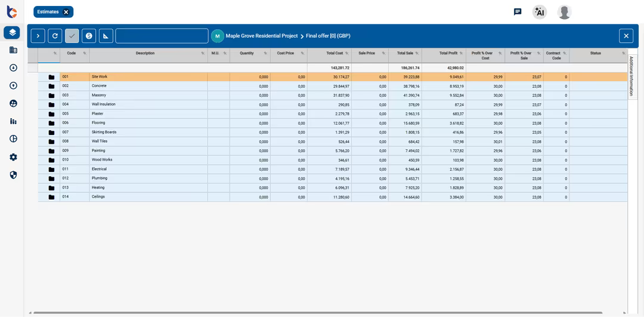644x317 pixels.
Task: Open Maple Grove Residential Project breadcrumb
Action: pos(262,36)
